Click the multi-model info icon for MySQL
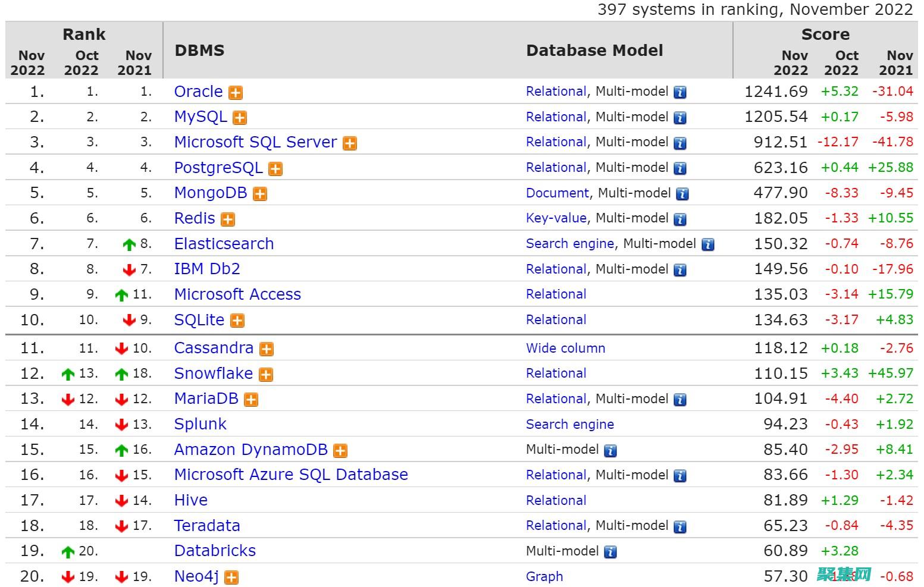 (679, 117)
